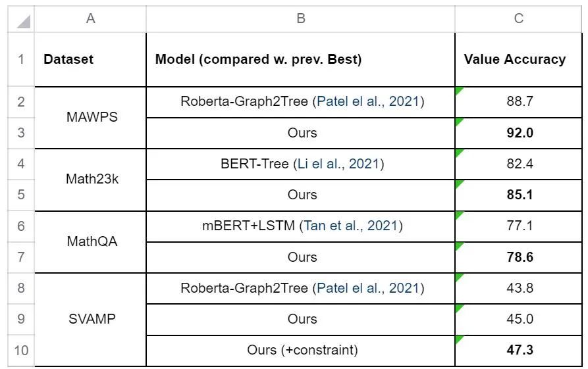Select the Math23k merged cell
588x369 pixels.
point(90,179)
